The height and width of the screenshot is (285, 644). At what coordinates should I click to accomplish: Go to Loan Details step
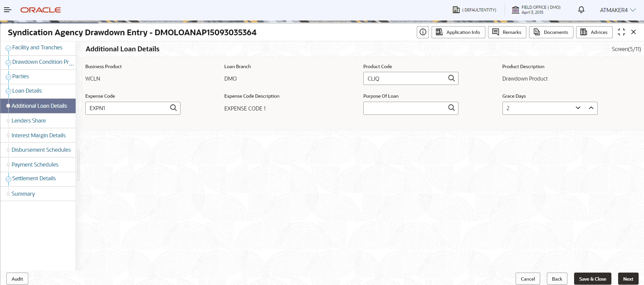point(27,91)
